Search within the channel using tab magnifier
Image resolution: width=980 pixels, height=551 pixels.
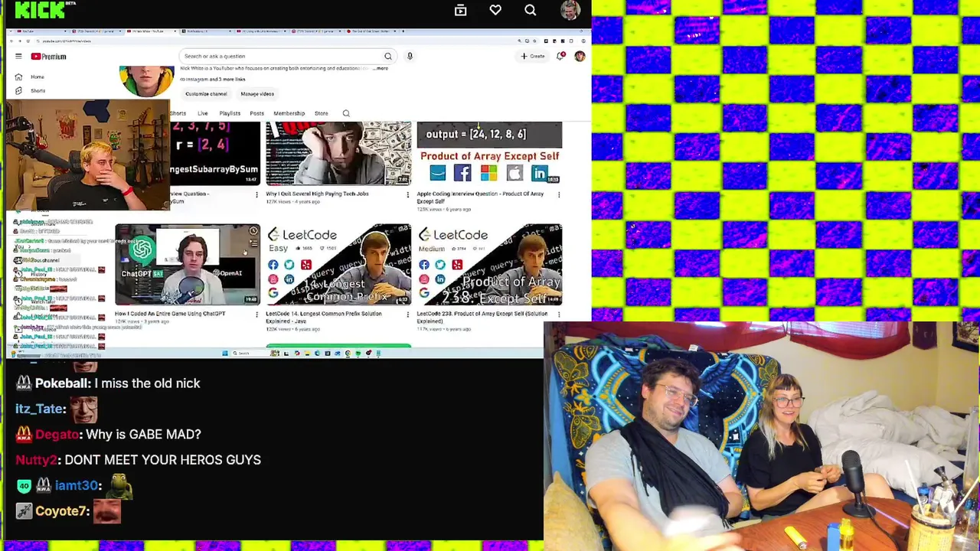click(x=346, y=113)
